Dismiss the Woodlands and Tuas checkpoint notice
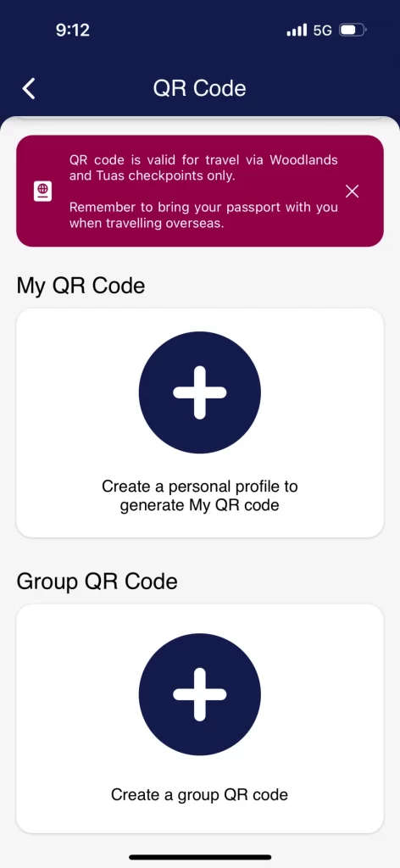Image resolution: width=400 pixels, height=868 pixels. pyautogui.click(x=352, y=192)
